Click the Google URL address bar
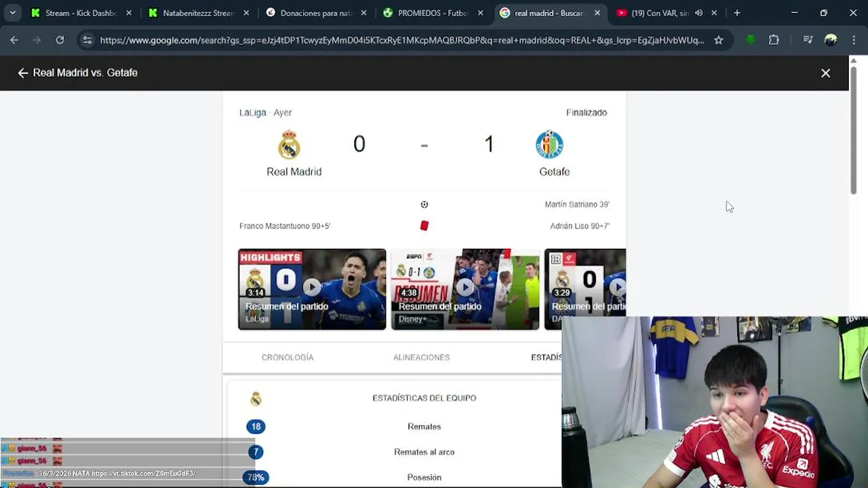 (401, 40)
